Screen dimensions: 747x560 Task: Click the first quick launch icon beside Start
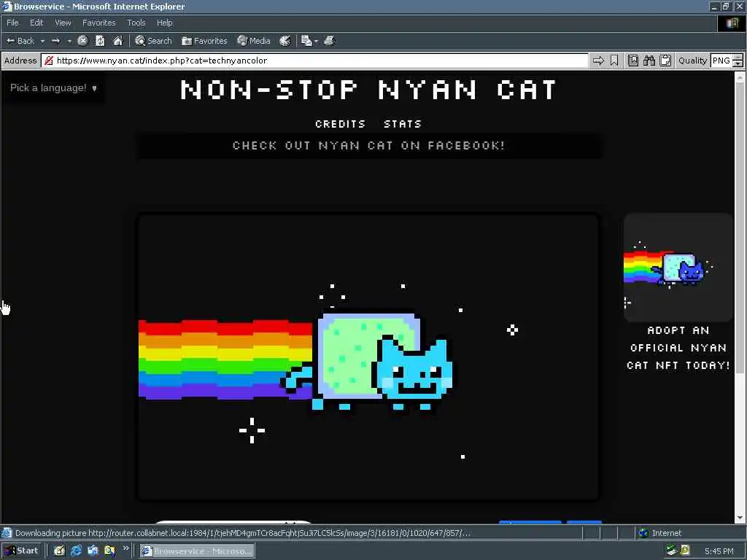(59, 551)
